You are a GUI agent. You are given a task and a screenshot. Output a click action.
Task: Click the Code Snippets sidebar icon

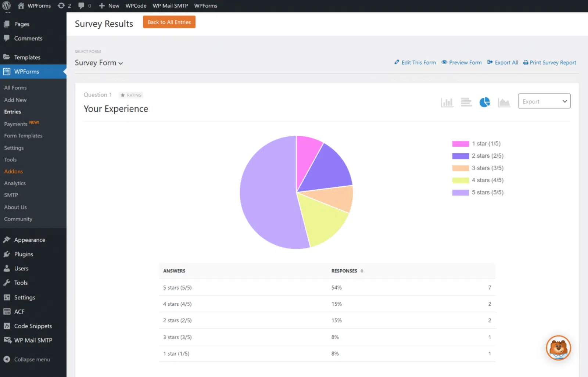[7, 326]
